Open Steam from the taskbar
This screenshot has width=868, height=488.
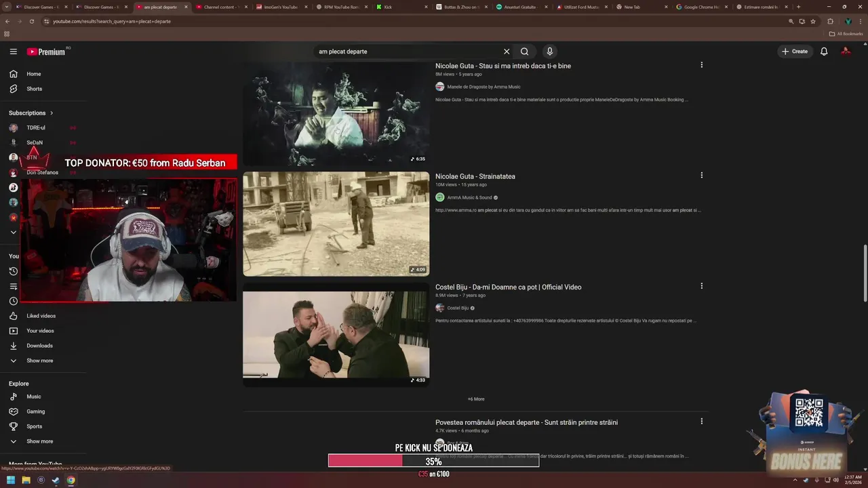pos(56,481)
